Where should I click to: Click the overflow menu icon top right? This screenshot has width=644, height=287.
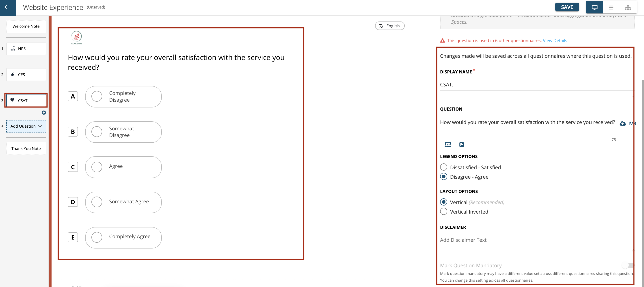click(x=611, y=7)
